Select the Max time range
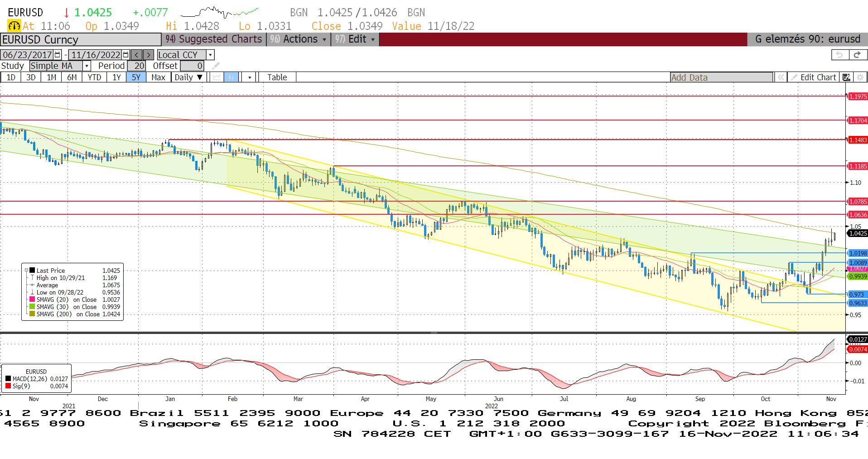 pyautogui.click(x=158, y=77)
